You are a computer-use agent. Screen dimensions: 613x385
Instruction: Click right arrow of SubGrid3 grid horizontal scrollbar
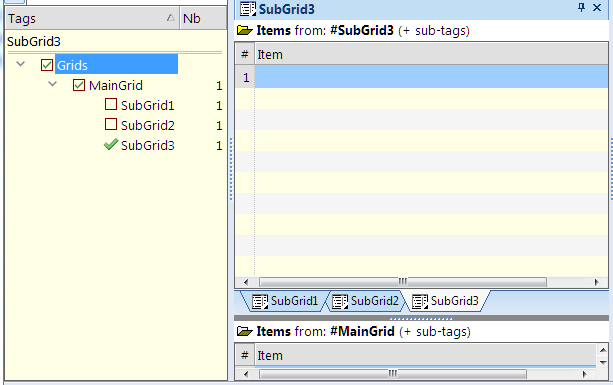pyautogui.click(x=597, y=282)
